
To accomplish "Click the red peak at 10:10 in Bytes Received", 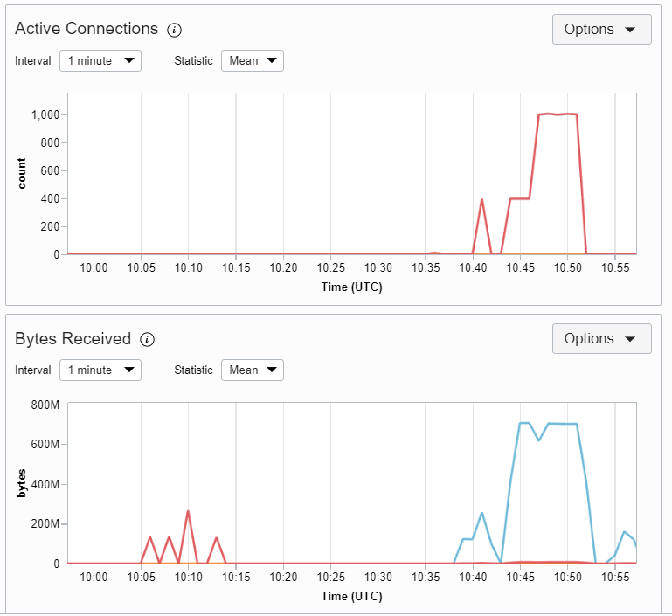I will [x=188, y=511].
